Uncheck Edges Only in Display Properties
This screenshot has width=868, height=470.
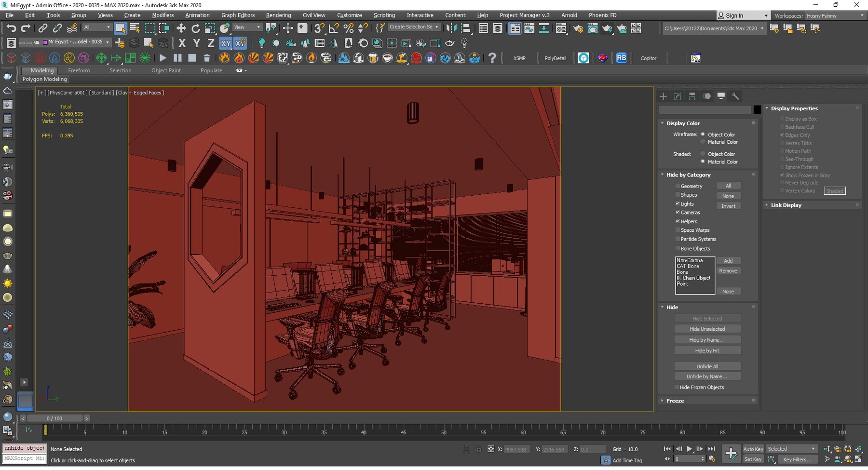point(782,135)
